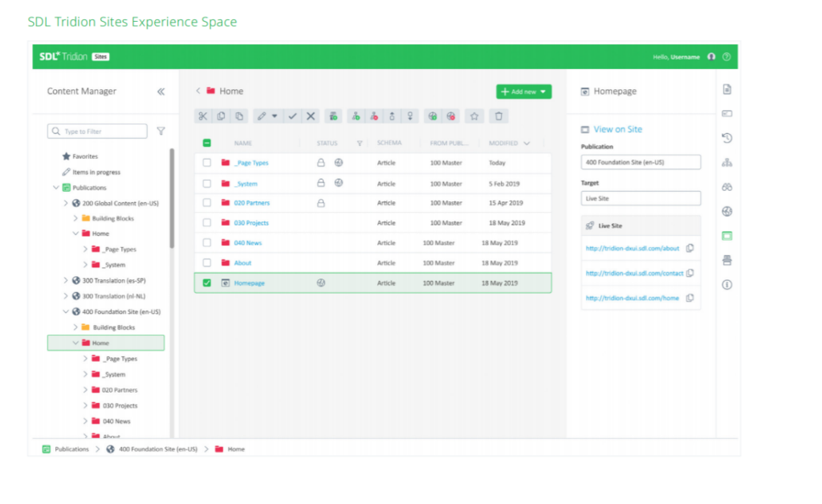The width and height of the screenshot is (822, 504).
Task: Click the Copy icon next to scissors
Action: point(222,116)
